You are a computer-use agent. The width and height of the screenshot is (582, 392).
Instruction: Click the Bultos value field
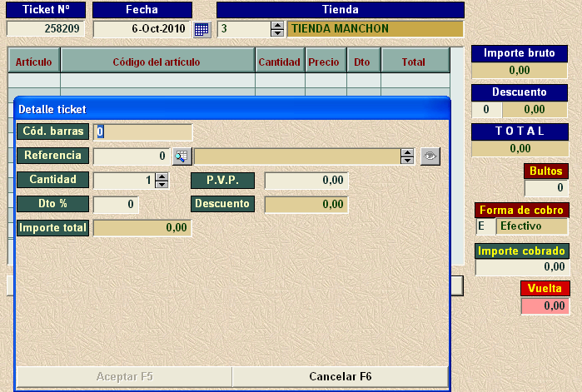[x=546, y=188]
